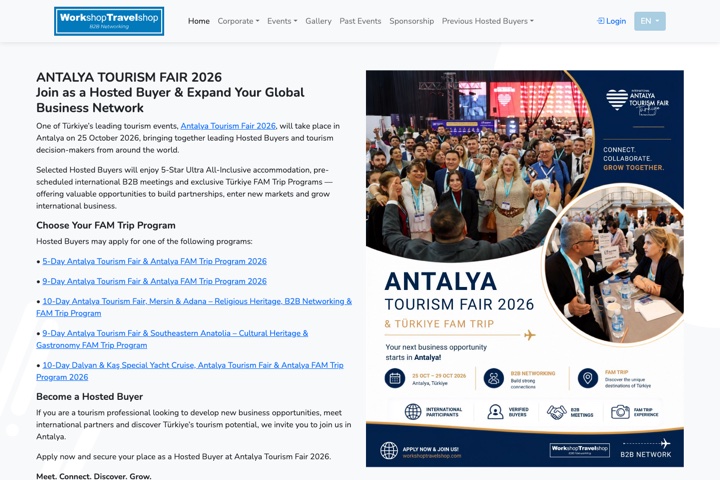Open 9-Day Antalya Tourism Fair & Antalya FAM Trip link
The height and width of the screenshot is (480, 720).
(x=154, y=281)
